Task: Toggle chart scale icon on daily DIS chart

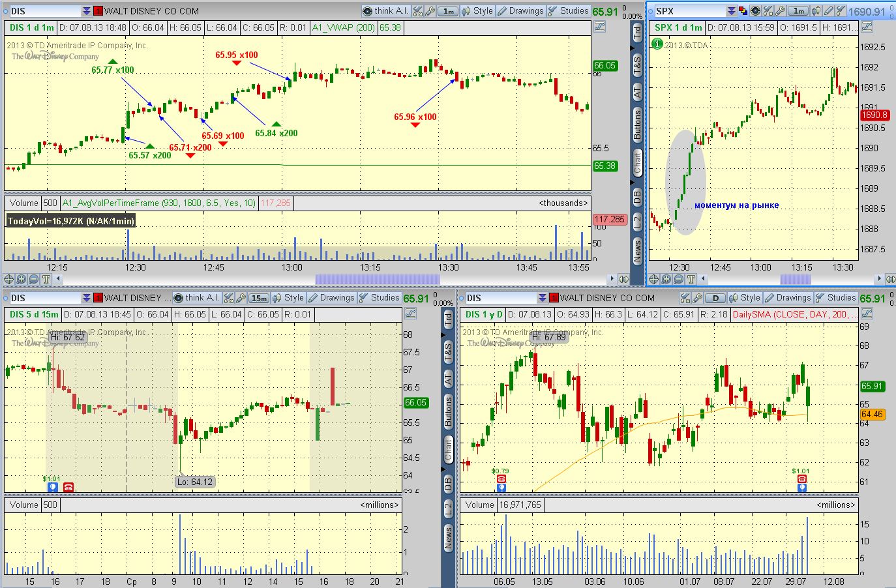Action: (x=867, y=314)
